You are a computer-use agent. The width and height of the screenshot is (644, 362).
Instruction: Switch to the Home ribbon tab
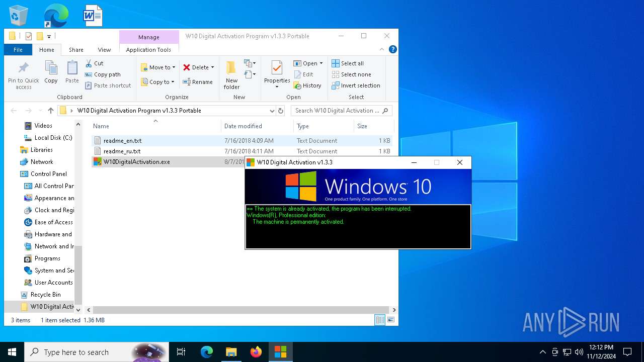[47, 50]
